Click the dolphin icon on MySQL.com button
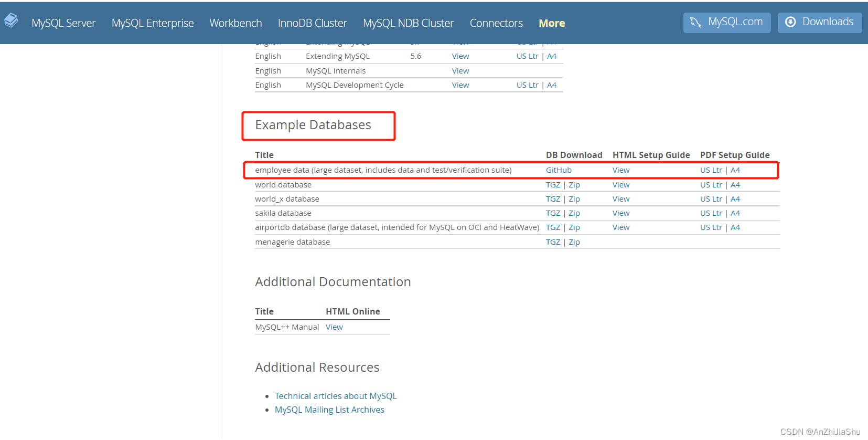 (x=695, y=22)
